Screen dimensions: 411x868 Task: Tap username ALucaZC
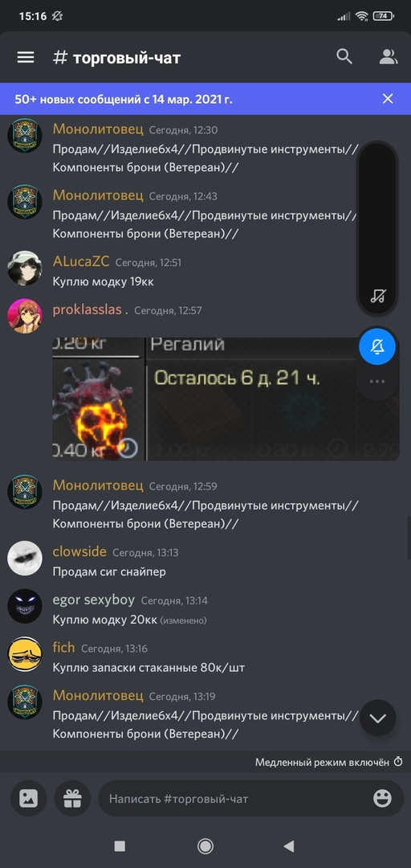point(81,262)
